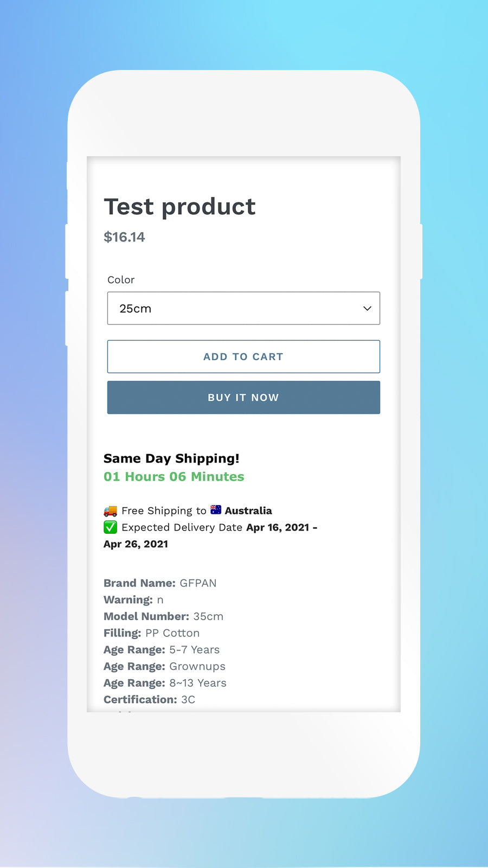Expand the Color variant selection box
Screen dimensions: 488x868
[x=243, y=308]
